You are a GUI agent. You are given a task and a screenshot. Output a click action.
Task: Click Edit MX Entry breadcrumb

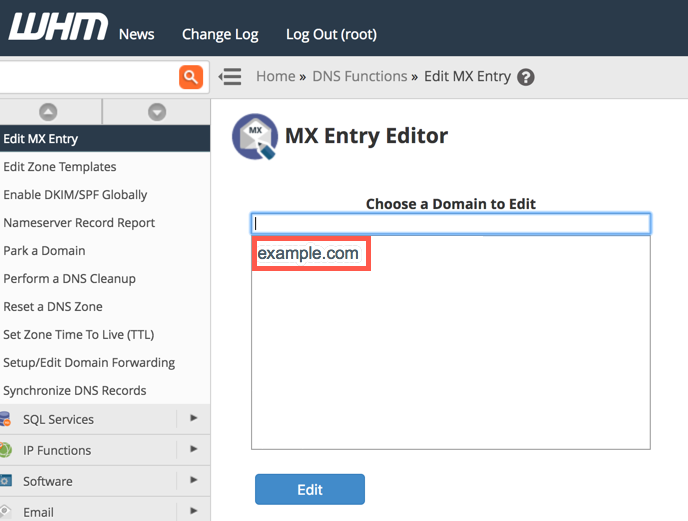tap(467, 76)
